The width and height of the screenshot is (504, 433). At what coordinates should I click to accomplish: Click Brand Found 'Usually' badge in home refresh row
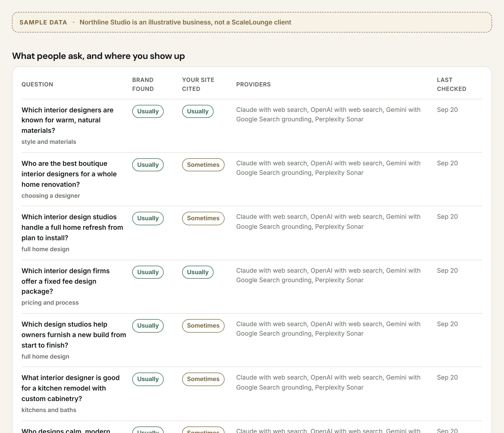148,218
